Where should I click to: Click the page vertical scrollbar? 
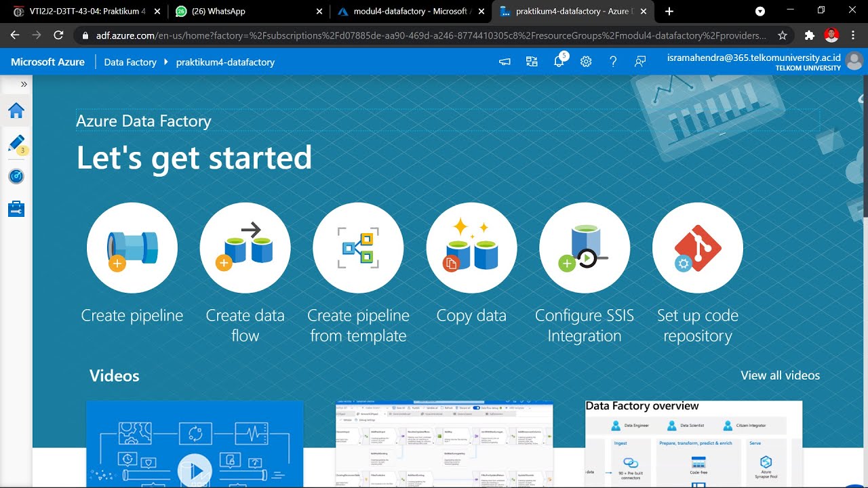[x=865, y=146]
